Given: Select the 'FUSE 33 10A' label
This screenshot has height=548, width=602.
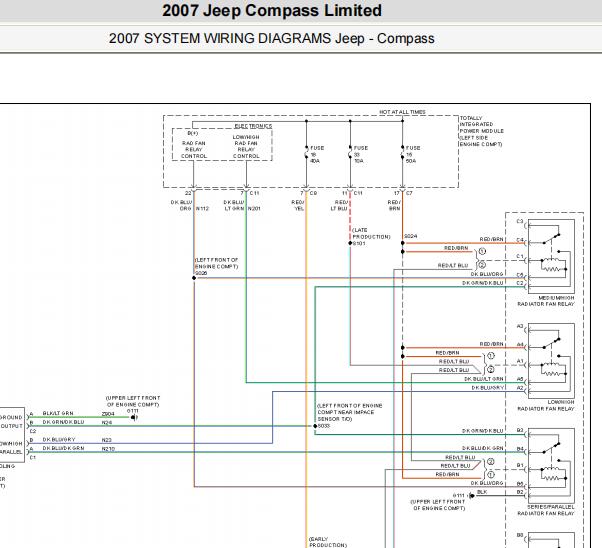Looking at the screenshot, I should (360, 154).
